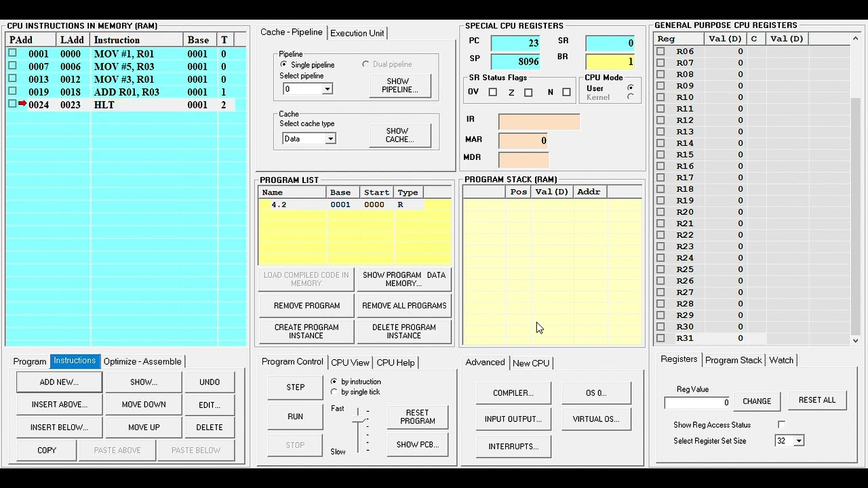The width and height of the screenshot is (868, 488).
Task: Click the registers list scrollbar down arrow
Action: click(855, 341)
